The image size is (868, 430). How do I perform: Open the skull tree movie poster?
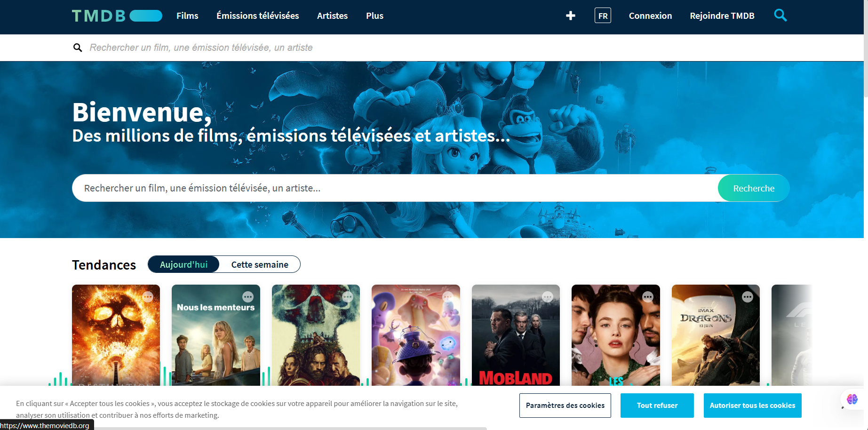(316, 335)
